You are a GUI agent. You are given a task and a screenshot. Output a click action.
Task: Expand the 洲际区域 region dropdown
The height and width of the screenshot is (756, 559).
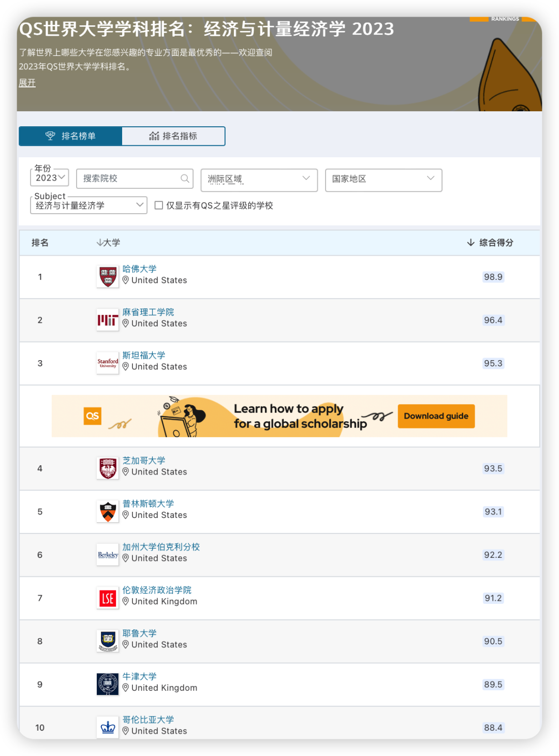259,179
